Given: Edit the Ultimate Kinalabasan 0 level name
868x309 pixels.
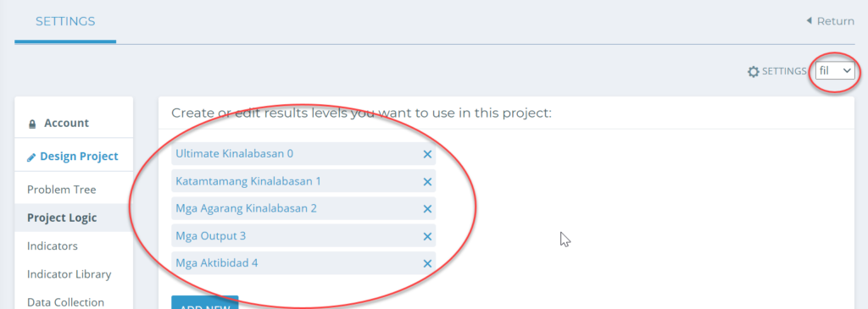Looking at the screenshot, I should point(234,154).
